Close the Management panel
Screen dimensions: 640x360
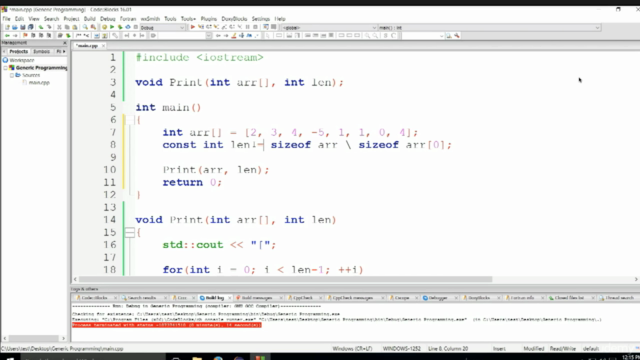pos(64,43)
